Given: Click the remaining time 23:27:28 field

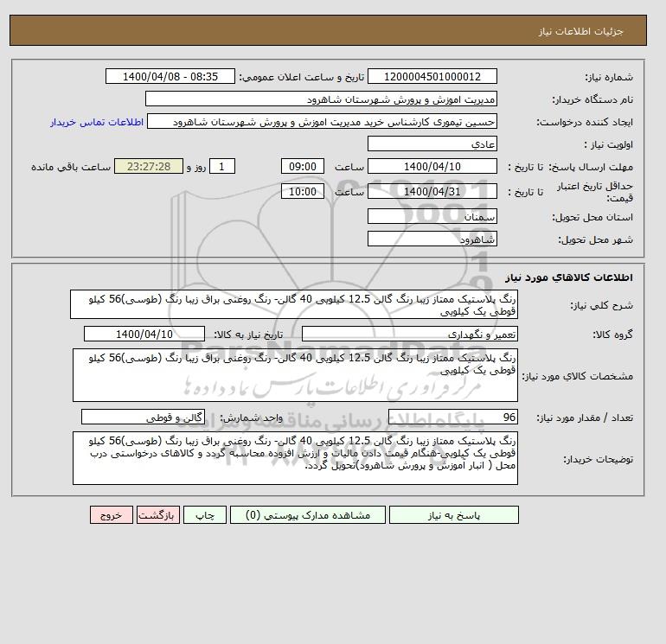Looking at the screenshot, I should pyautogui.click(x=149, y=167).
